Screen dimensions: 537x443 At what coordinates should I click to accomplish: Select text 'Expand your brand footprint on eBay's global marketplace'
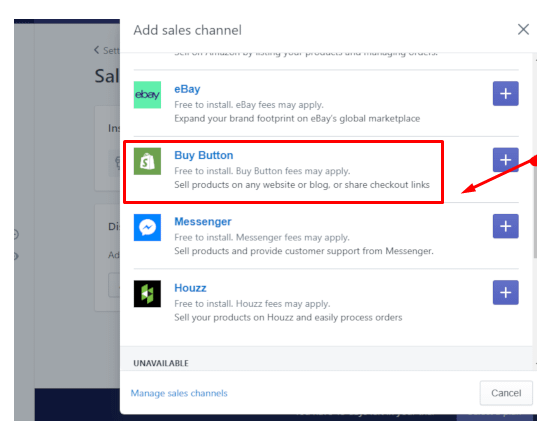(297, 118)
